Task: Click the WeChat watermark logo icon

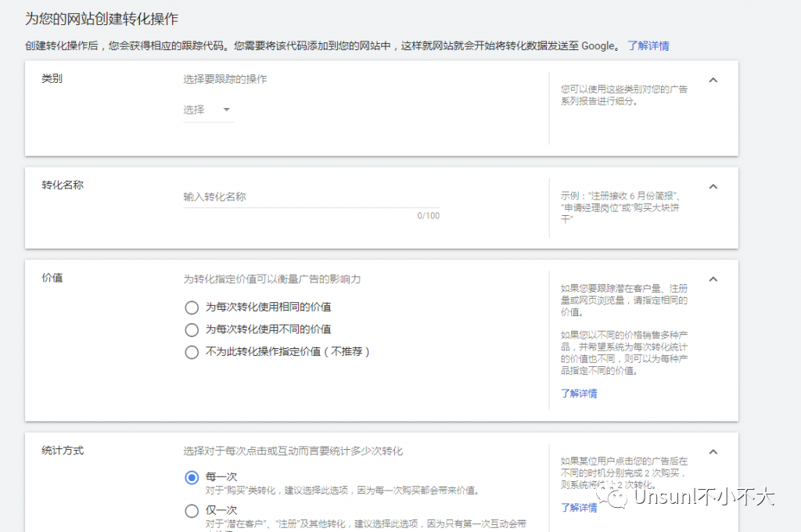Action: tap(612, 497)
